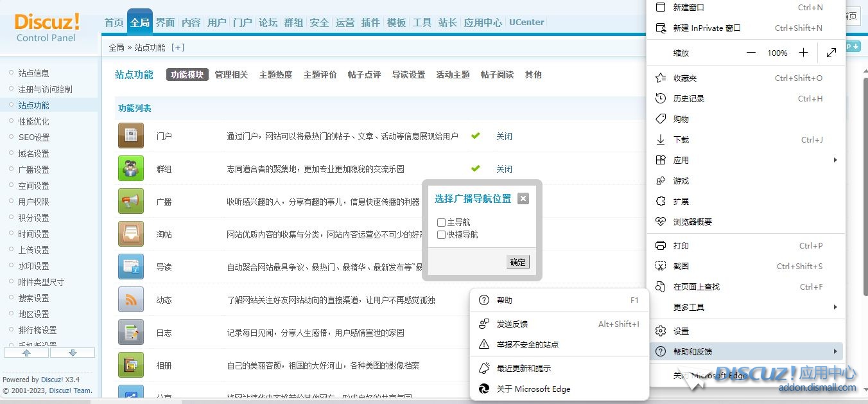Click the 日志 blog notepad icon
The image size is (868, 404).
pyautogui.click(x=131, y=333)
